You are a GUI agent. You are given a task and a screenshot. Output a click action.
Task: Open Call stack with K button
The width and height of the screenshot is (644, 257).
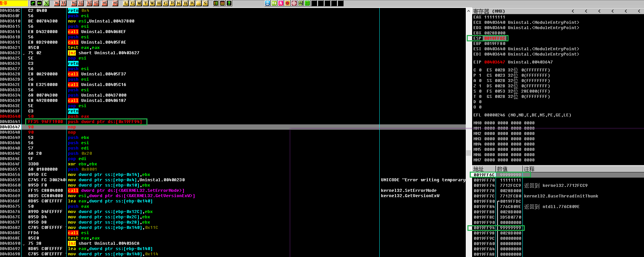pyautogui.click(x=179, y=3)
